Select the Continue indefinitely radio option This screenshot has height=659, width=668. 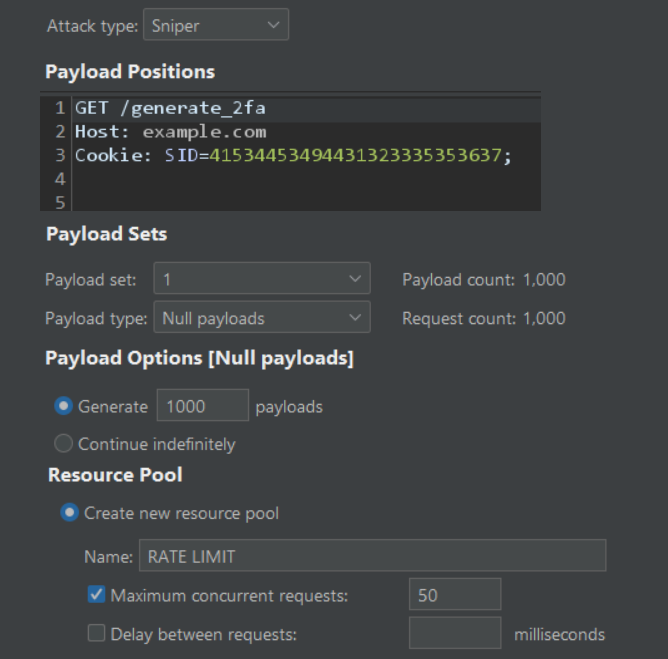click(x=63, y=443)
